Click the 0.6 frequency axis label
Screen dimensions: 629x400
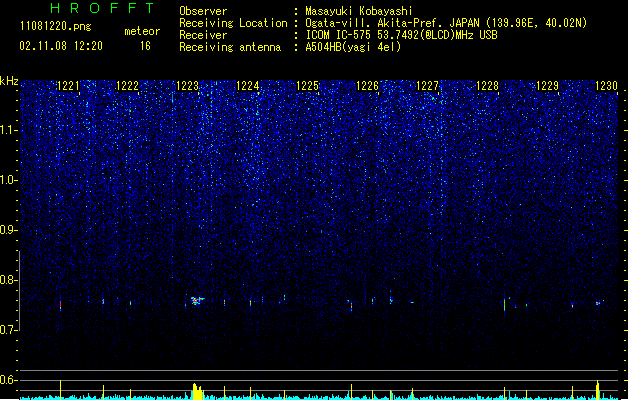[8, 380]
